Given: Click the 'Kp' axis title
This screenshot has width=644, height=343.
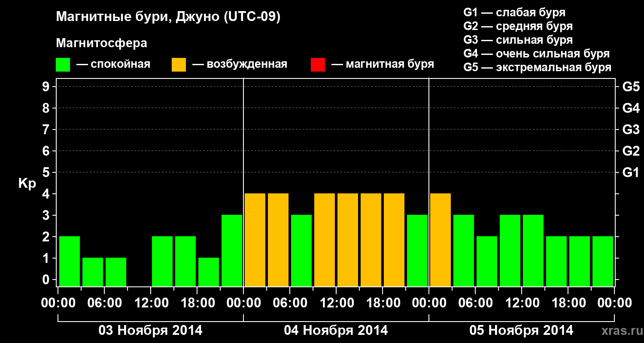Looking at the screenshot, I should pyautogui.click(x=27, y=184).
